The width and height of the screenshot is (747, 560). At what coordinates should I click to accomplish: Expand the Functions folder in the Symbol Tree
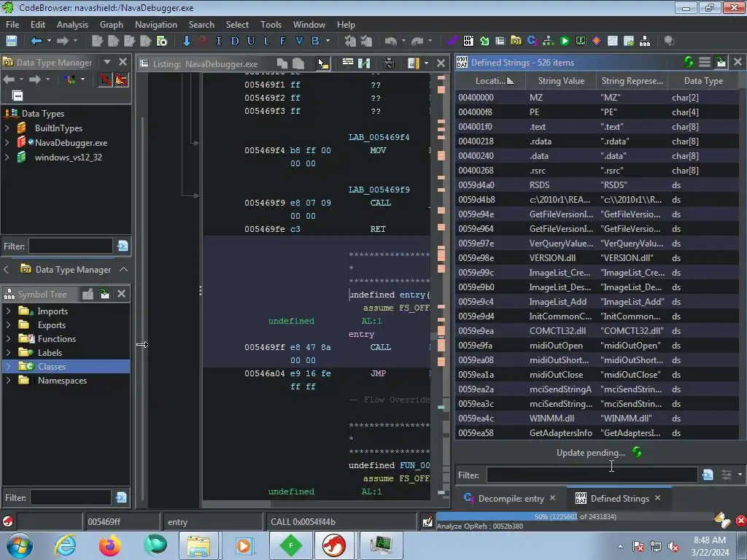coord(8,338)
